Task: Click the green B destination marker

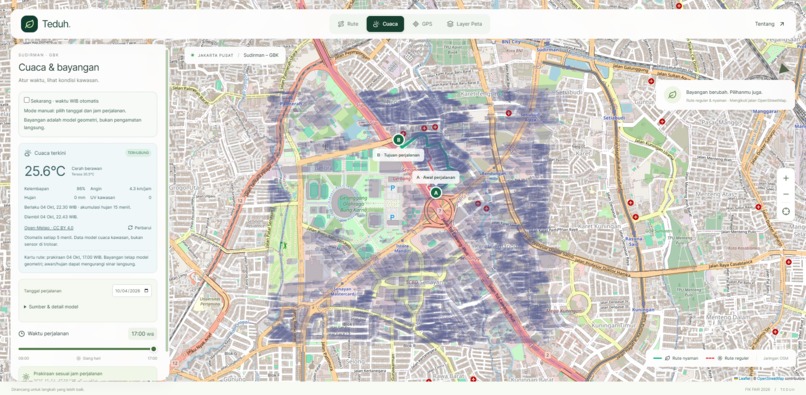Action: [x=398, y=139]
